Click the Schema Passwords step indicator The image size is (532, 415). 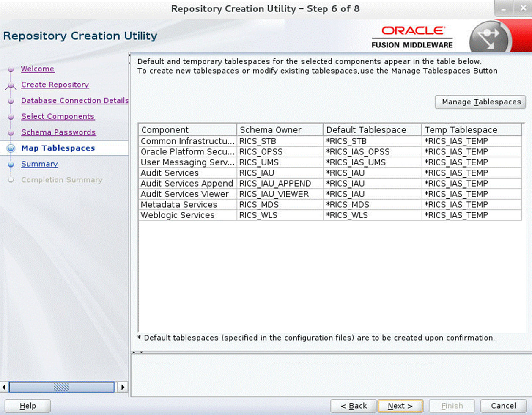[58, 132]
